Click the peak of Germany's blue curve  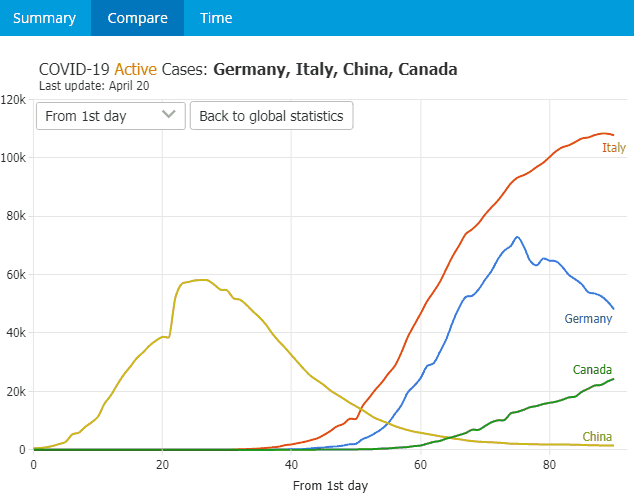tap(517, 237)
